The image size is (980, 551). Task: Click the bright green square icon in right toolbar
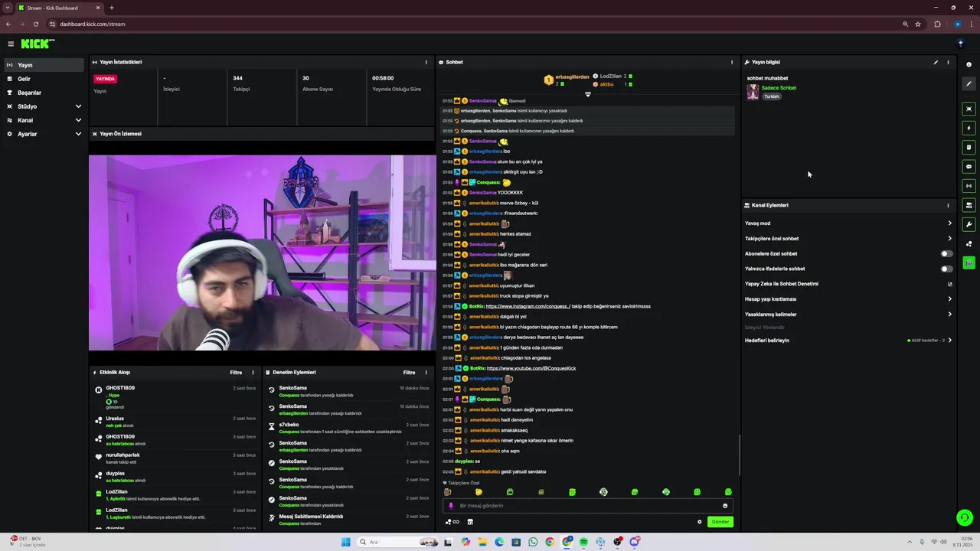click(x=969, y=262)
